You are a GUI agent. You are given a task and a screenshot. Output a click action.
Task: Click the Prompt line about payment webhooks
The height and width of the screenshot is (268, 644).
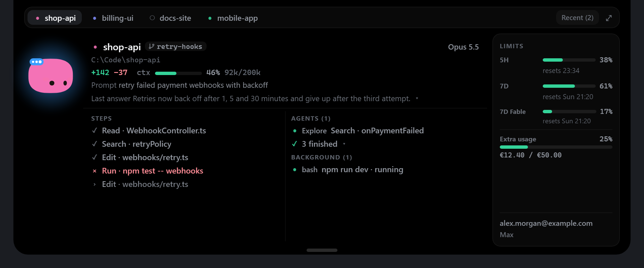(179, 85)
